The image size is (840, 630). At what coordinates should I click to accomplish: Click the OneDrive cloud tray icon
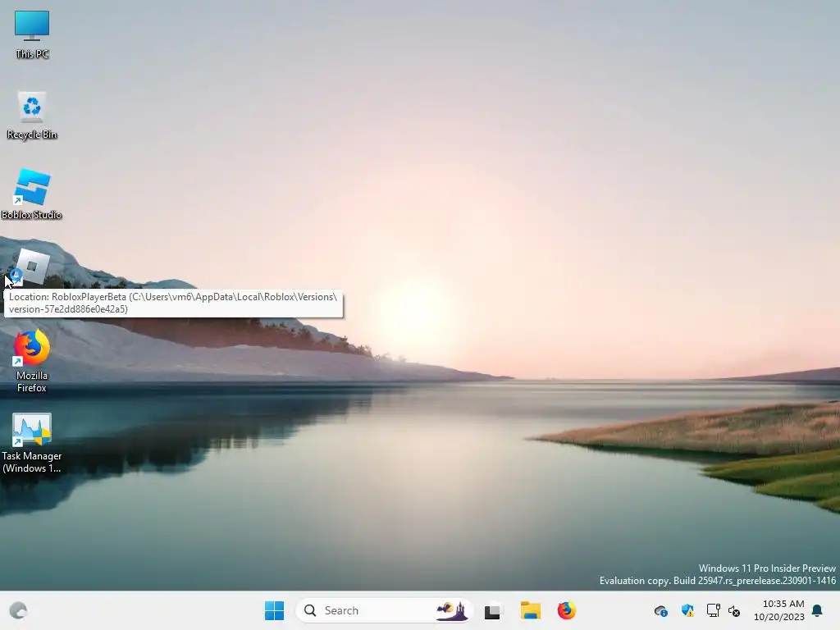(x=660, y=610)
